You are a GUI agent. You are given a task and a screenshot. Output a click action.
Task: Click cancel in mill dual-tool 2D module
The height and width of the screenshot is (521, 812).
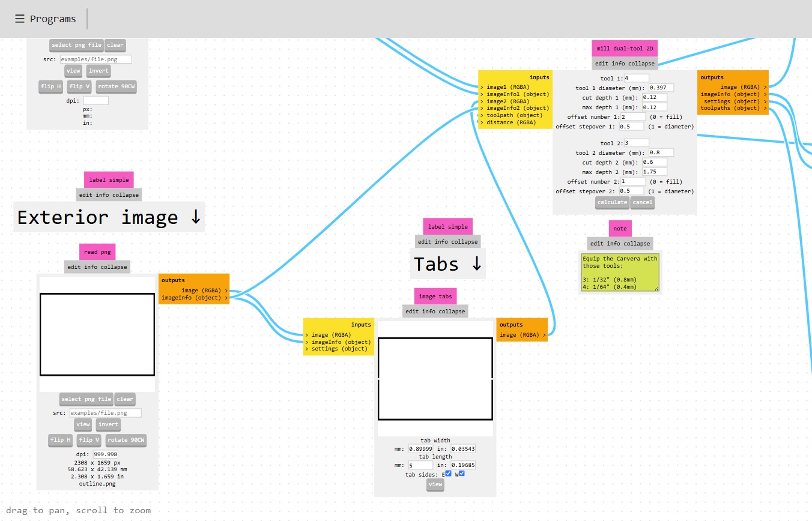click(x=642, y=202)
